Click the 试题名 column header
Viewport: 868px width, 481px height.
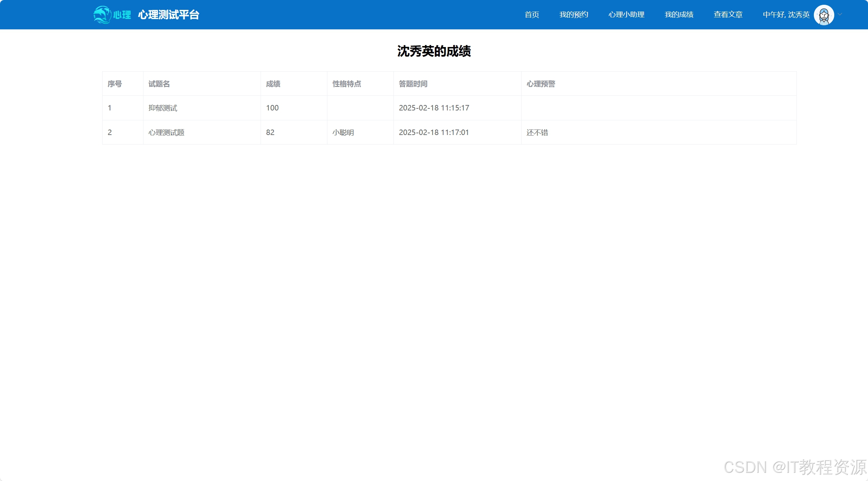coord(159,84)
